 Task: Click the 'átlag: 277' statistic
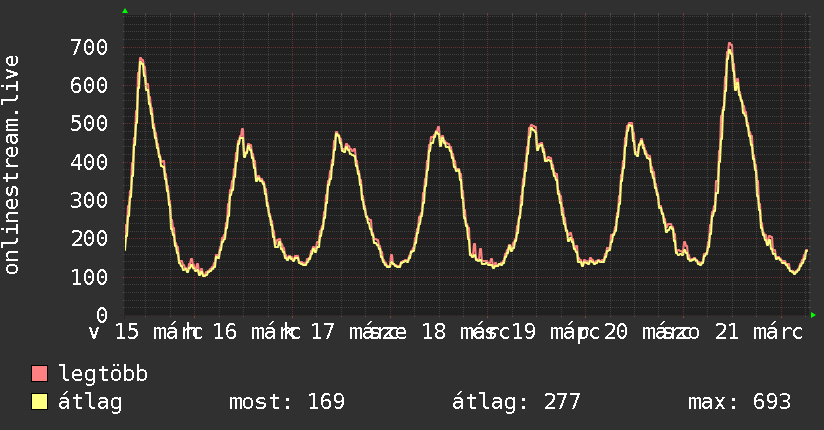(x=516, y=402)
